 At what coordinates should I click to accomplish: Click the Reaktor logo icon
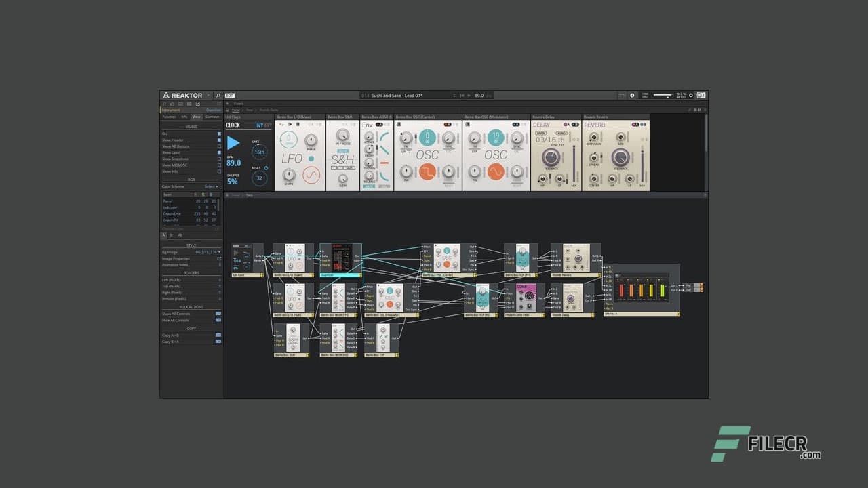(x=166, y=95)
